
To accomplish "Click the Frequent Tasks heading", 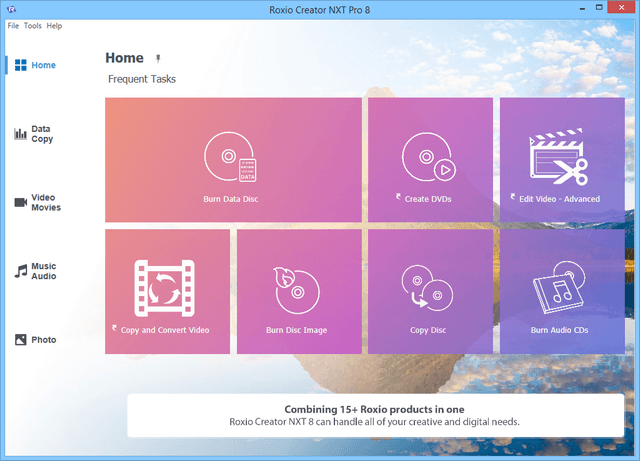I will [x=142, y=79].
